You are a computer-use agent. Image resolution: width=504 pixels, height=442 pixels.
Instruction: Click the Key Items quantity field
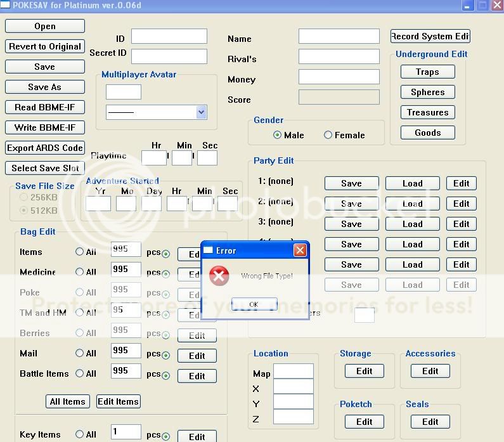(x=126, y=432)
